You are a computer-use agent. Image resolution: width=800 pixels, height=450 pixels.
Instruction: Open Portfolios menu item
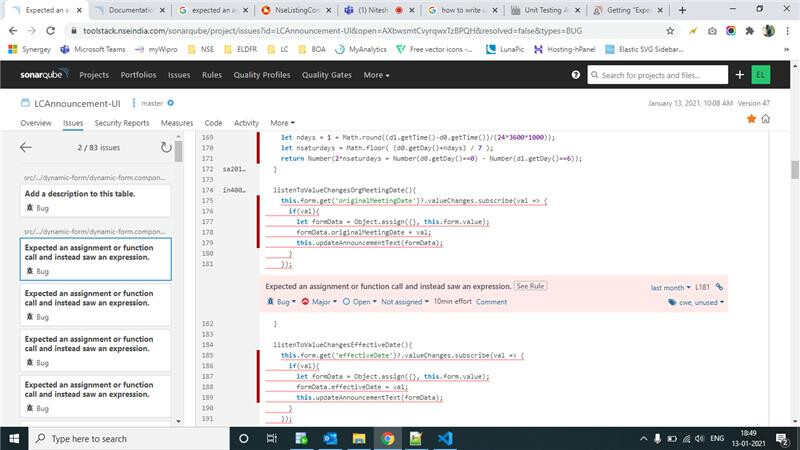pyautogui.click(x=138, y=75)
